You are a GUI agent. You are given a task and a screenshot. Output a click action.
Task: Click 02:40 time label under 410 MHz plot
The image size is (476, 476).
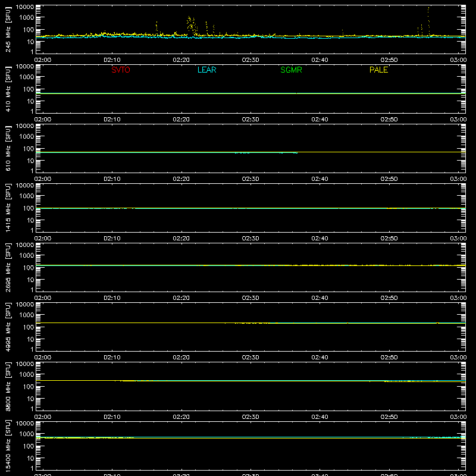pos(320,120)
